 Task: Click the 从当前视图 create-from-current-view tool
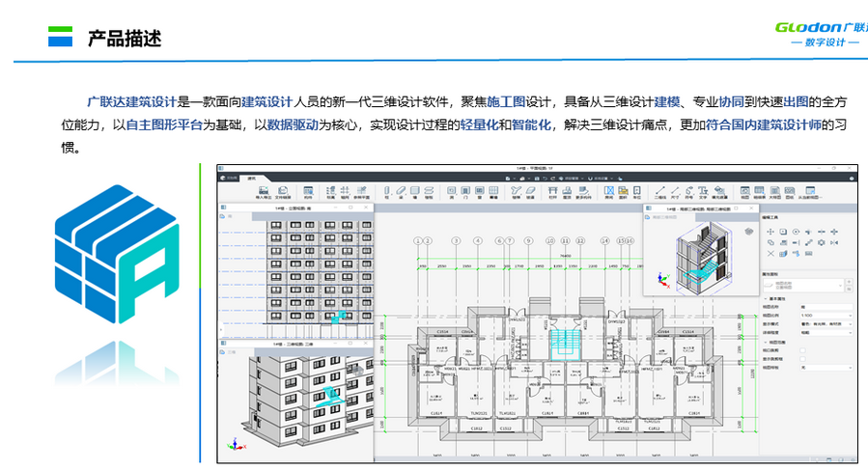tap(810, 193)
